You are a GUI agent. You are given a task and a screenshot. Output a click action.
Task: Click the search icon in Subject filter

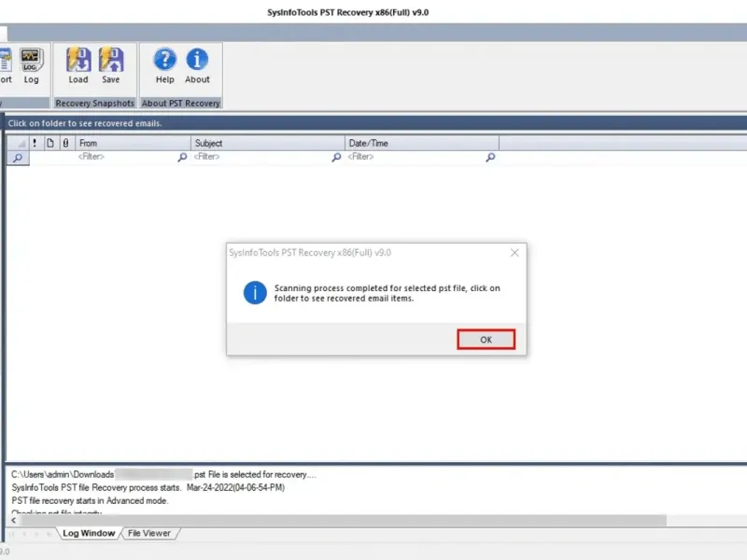tap(336, 157)
